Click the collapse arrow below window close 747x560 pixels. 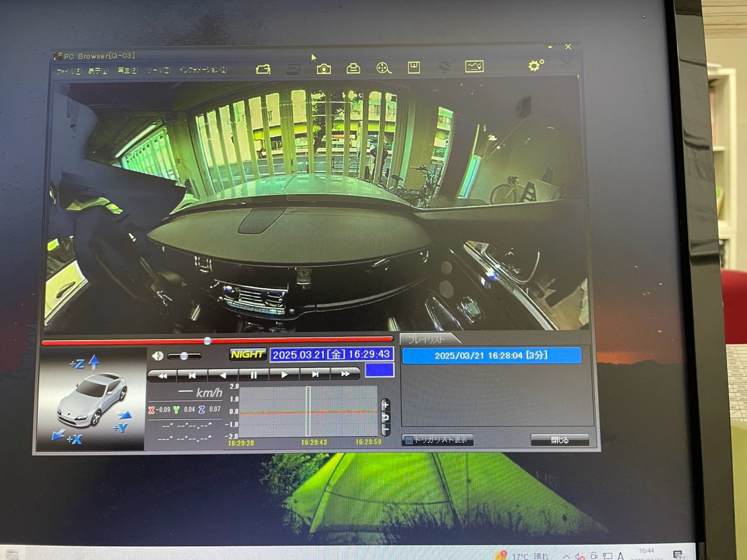click(x=566, y=60)
